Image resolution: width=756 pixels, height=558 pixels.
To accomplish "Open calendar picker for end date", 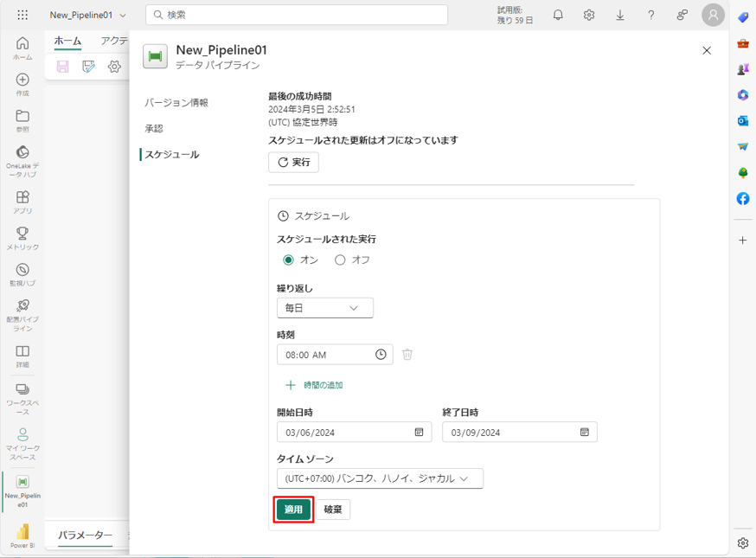I will pyautogui.click(x=585, y=432).
